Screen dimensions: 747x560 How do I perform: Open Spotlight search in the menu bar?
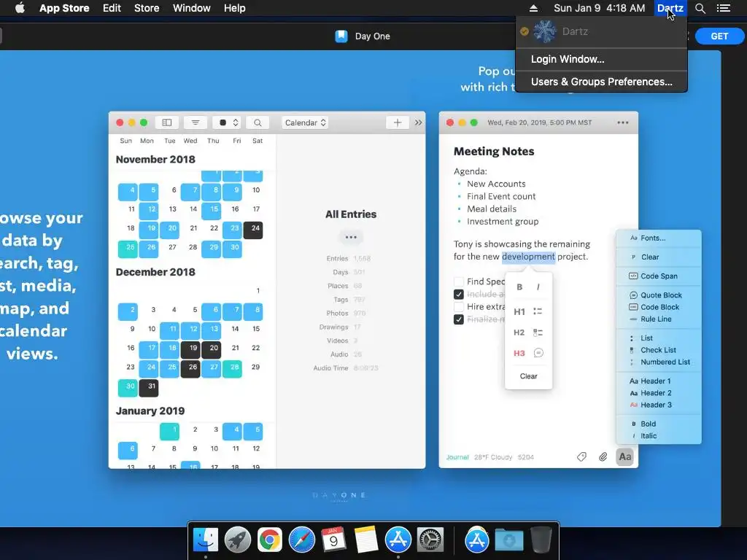click(700, 8)
